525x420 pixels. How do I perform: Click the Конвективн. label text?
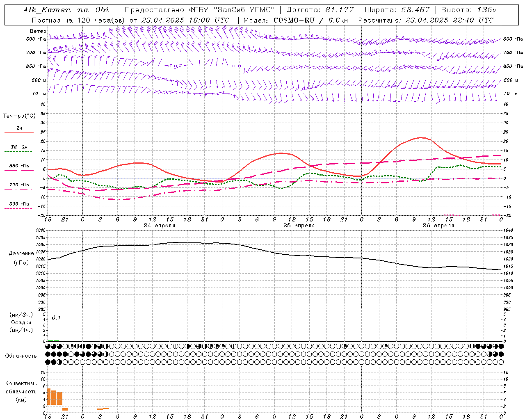(21, 383)
